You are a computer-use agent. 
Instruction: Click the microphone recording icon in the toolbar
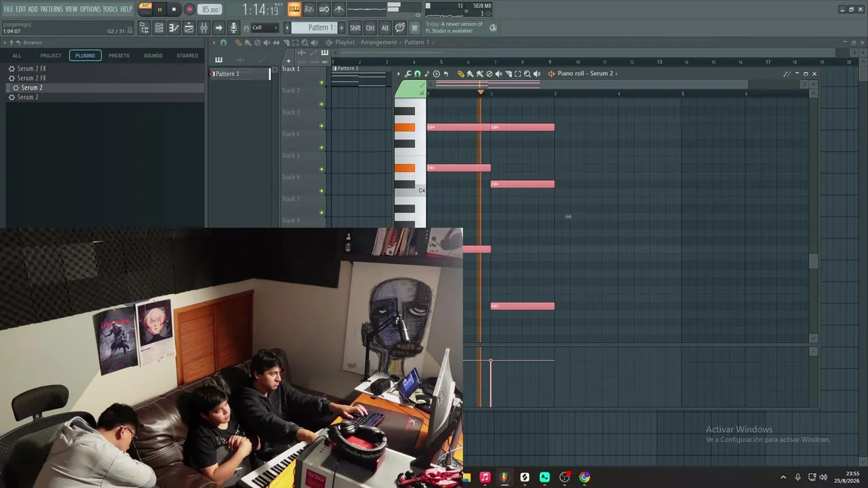coord(233,28)
